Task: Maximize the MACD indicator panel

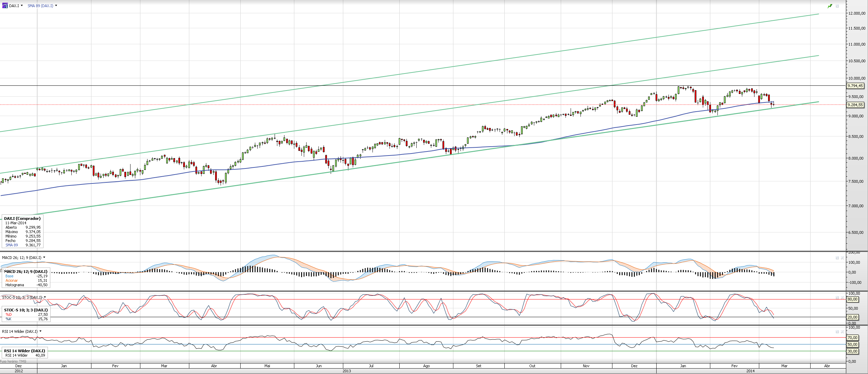Action: 837,258
